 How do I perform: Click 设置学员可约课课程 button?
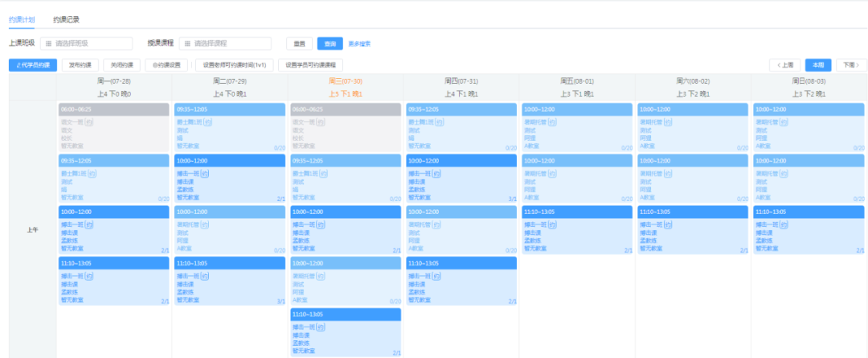click(310, 65)
